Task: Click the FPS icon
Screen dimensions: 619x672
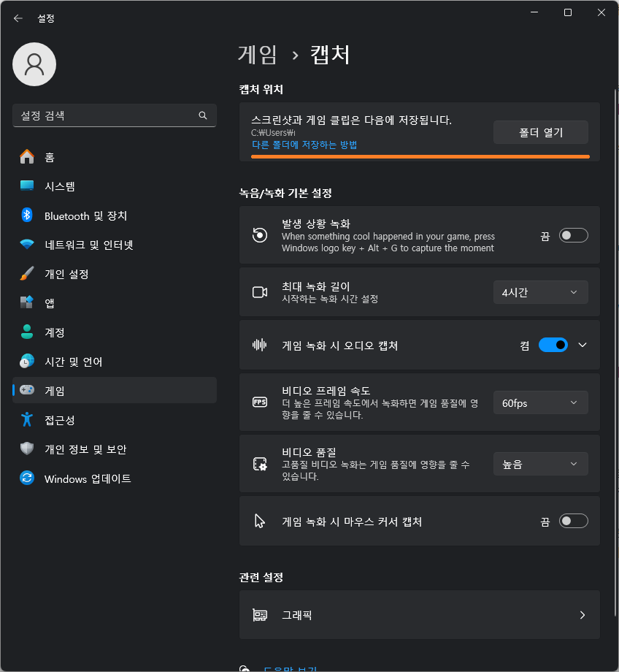Action: (260, 402)
